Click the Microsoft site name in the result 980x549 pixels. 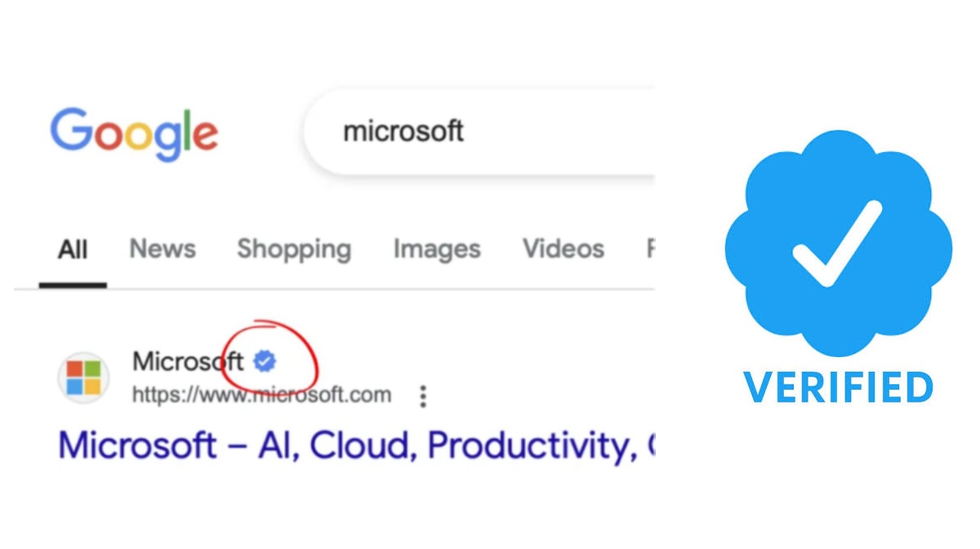coord(188,361)
